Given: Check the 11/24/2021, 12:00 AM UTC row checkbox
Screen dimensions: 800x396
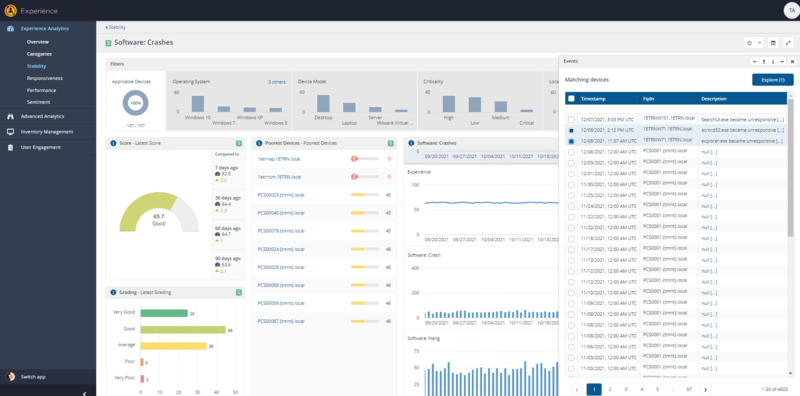Looking at the screenshot, I should pos(571,206).
